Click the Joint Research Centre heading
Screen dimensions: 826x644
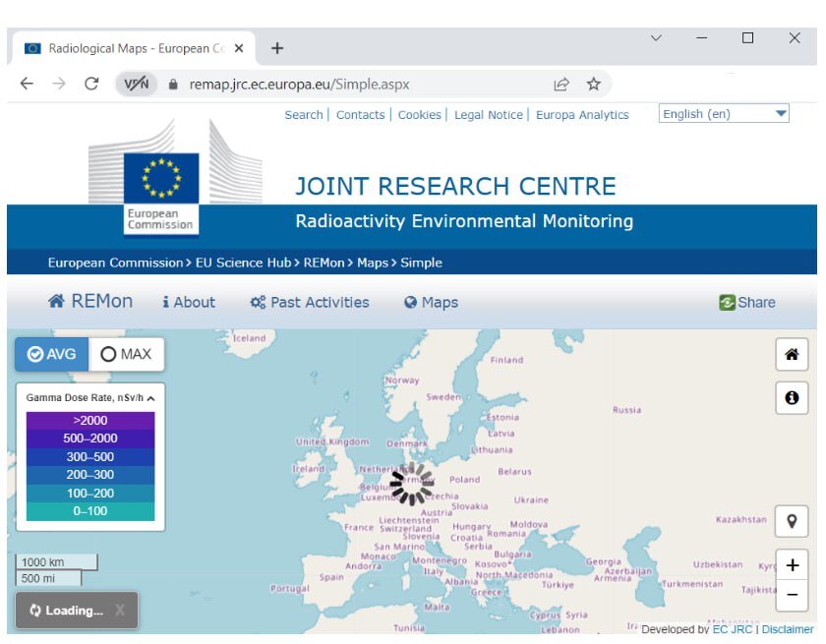455,187
